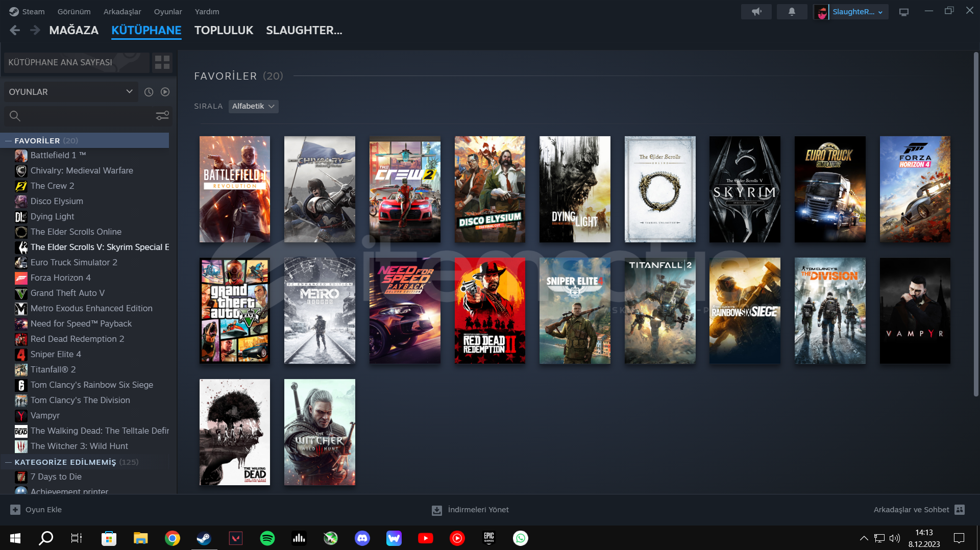Screen dimensions: 980x550
Task: Collapse the FAVORİLER category
Action: 8,141
